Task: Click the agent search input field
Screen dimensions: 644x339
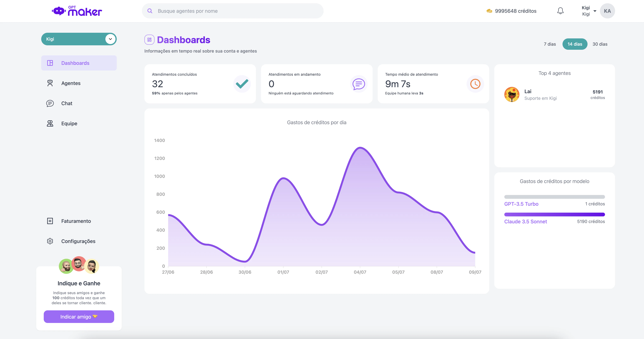Action: tap(232, 11)
